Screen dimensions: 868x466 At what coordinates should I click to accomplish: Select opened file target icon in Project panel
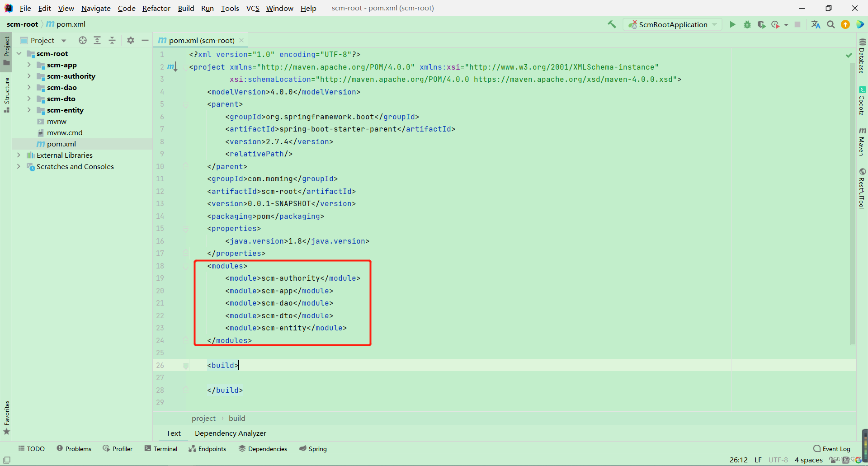click(x=82, y=40)
